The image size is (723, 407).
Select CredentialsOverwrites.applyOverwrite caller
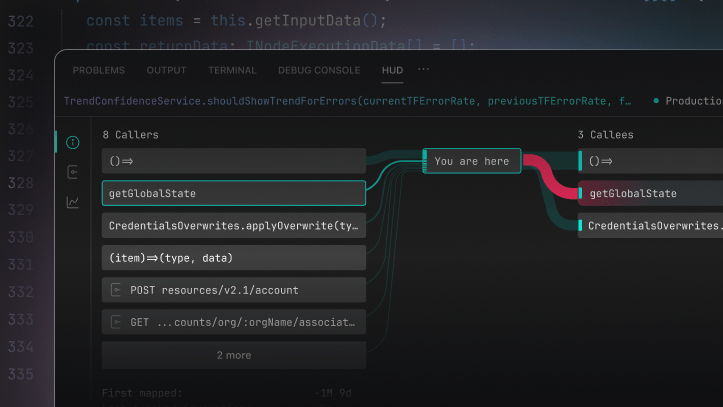(234, 225)
